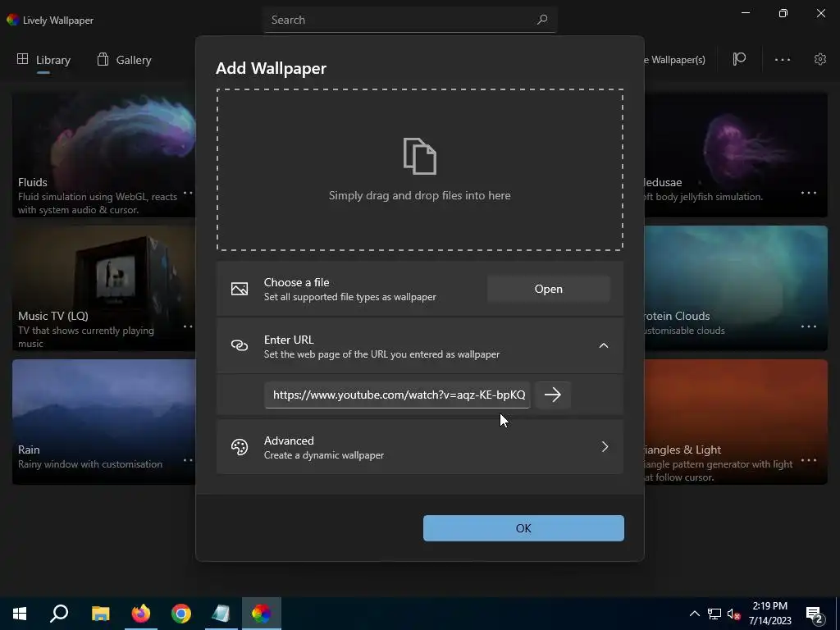Screen dimensions: 840x630
Task: Submit the URL with the arrow button
Action: point(553,395)
